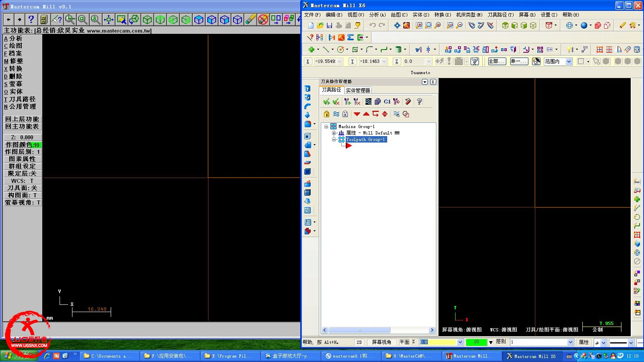Click the 全部... selection button
Screen dimensions: 644x362
(x=496, y=61)
